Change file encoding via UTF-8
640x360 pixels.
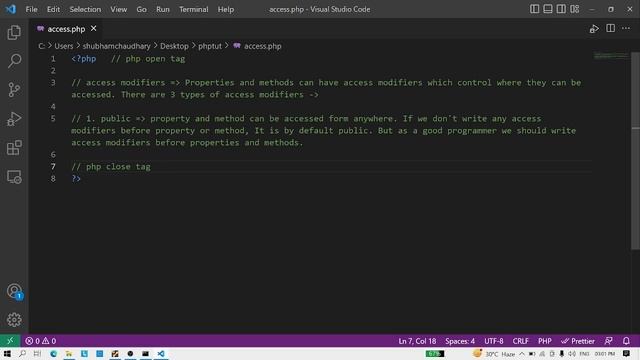[x=493, y=341]
